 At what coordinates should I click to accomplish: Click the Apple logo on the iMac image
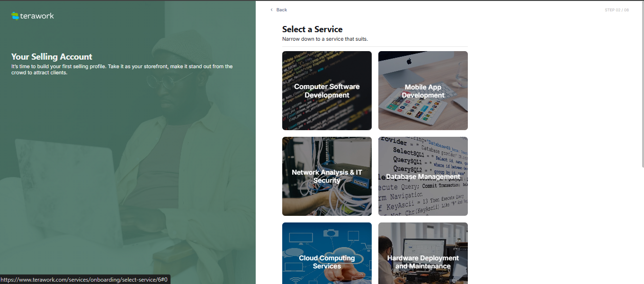pos(409,61)
